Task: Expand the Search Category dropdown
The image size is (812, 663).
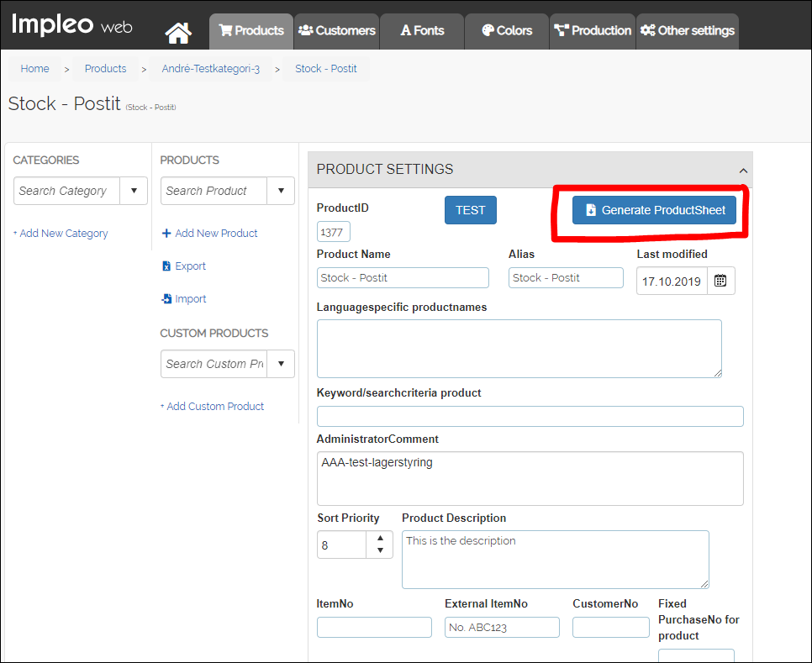Action: pyautogui.click(x=134, y=191)
